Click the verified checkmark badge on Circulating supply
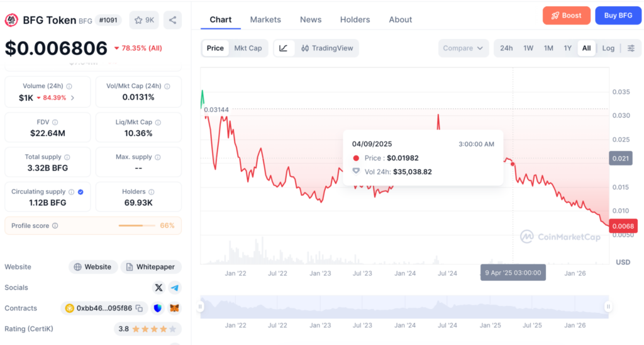The width and height of the screenshot is (644, 345). (x=80, y=192)
